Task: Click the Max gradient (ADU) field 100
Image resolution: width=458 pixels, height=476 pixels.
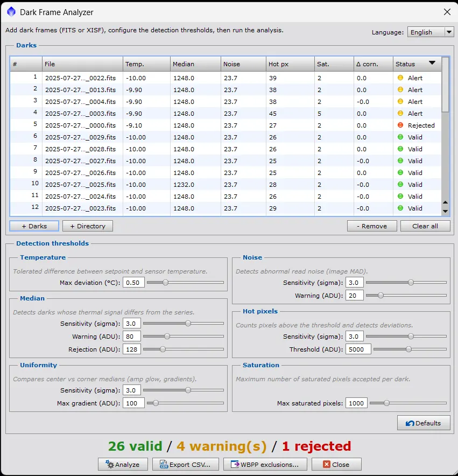Action: point(133,403)
